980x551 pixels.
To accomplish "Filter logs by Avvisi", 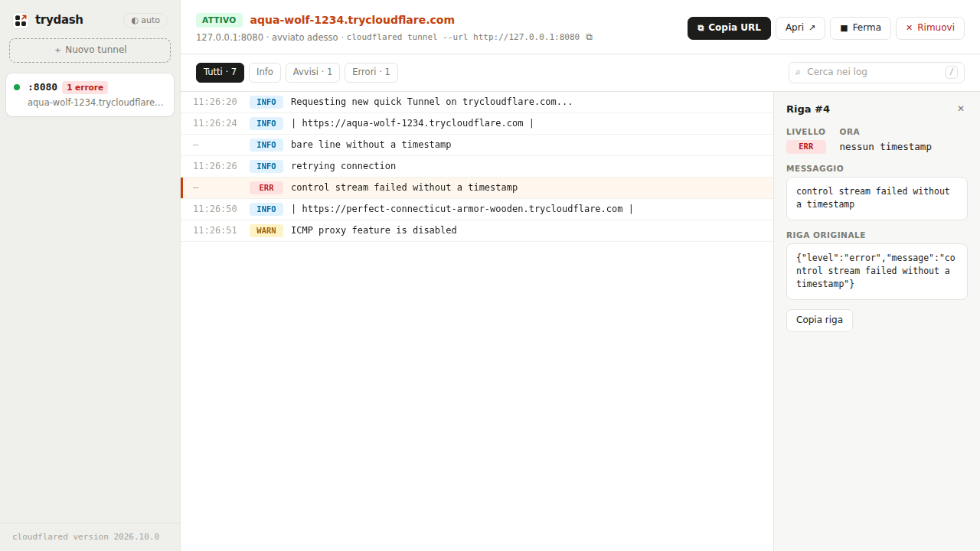I will (312, 73).
